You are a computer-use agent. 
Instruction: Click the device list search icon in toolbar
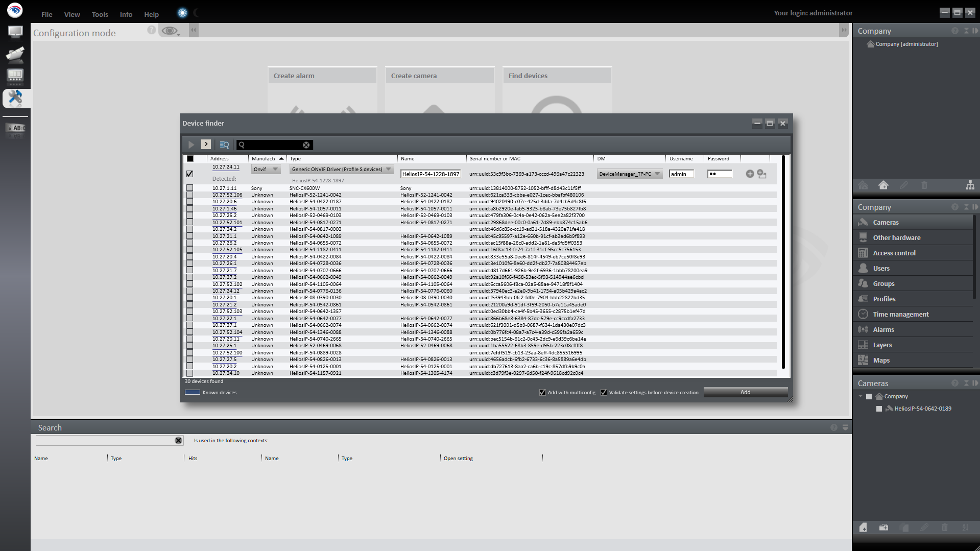point(224,145)
